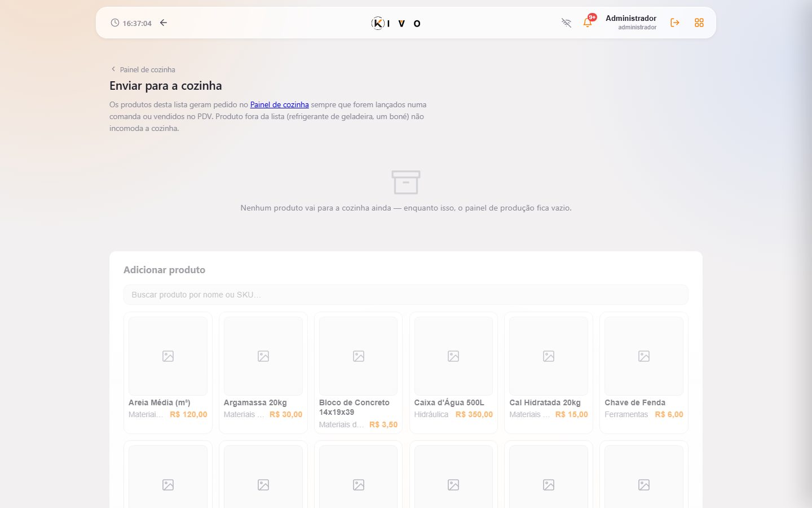
Task: Click the R$ 6,00 price
Action: pos(669,414)
